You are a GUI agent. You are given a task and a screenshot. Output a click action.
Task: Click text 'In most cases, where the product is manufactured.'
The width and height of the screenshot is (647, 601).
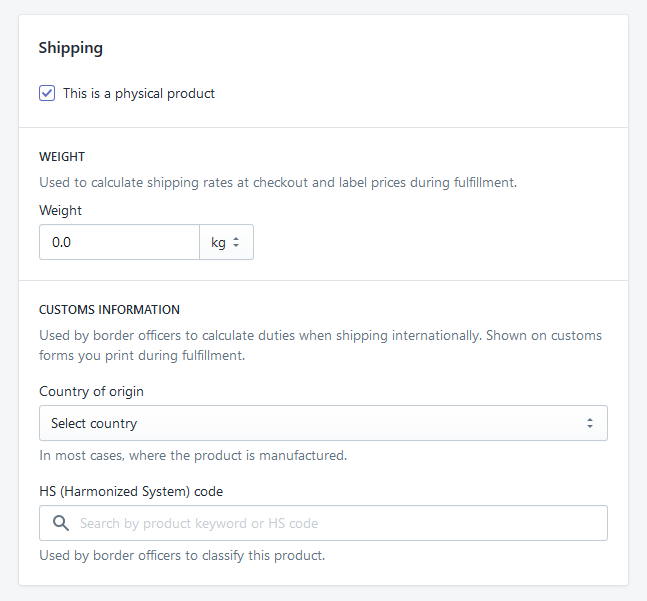tap(193, 455)
